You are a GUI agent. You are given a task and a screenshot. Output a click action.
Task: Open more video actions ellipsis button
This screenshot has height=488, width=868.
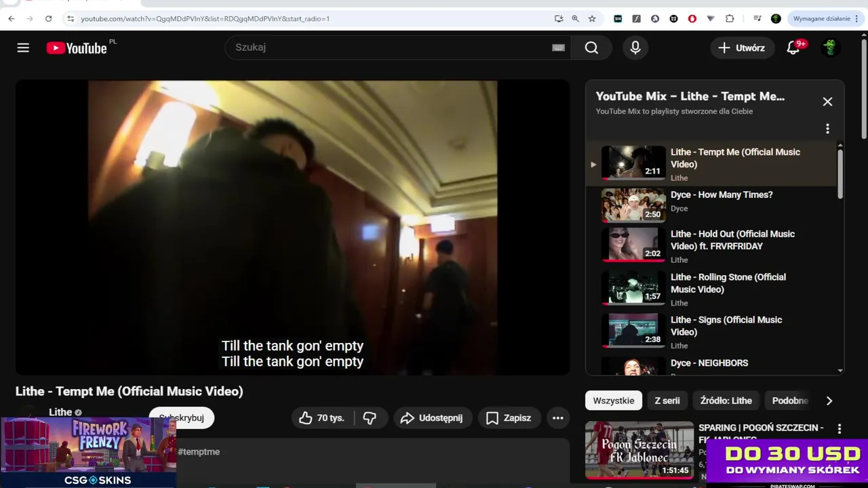coord(558,418)
